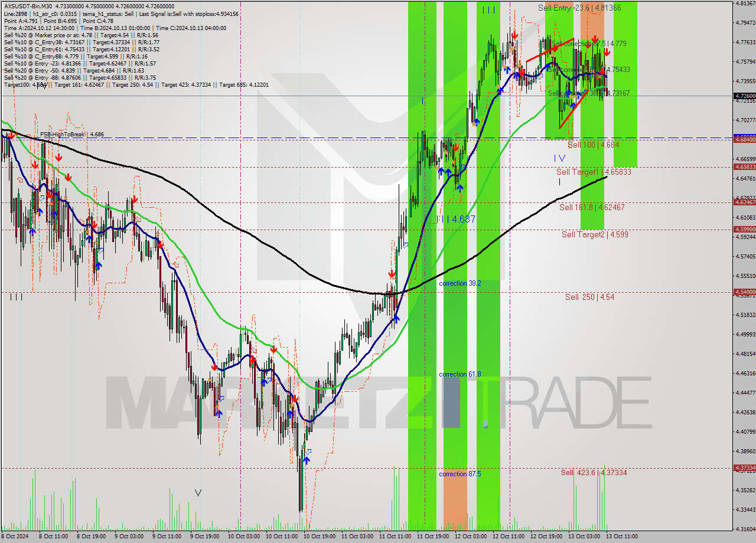Click the '8 Oct 2024' time axis label
The width and height of the screenshot is (756, 543).
(14, 537)
